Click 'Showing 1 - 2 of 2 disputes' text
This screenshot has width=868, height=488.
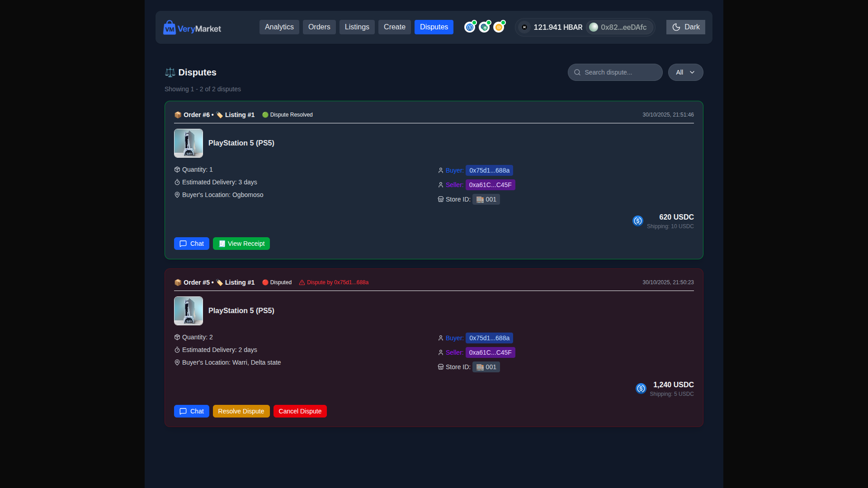point(203,89)
